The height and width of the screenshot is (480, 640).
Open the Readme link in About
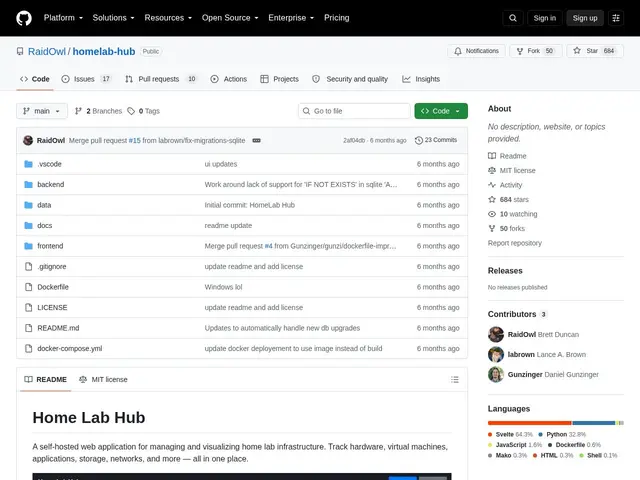tap(507, 156)
